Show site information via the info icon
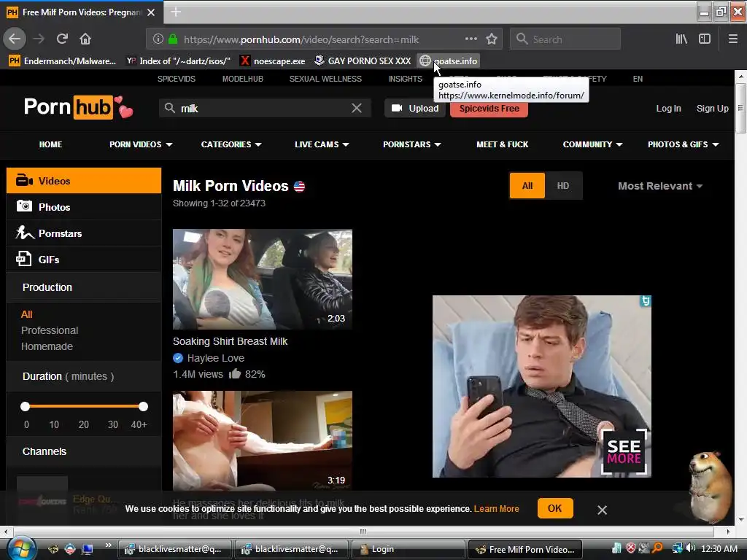 [158, 39]
